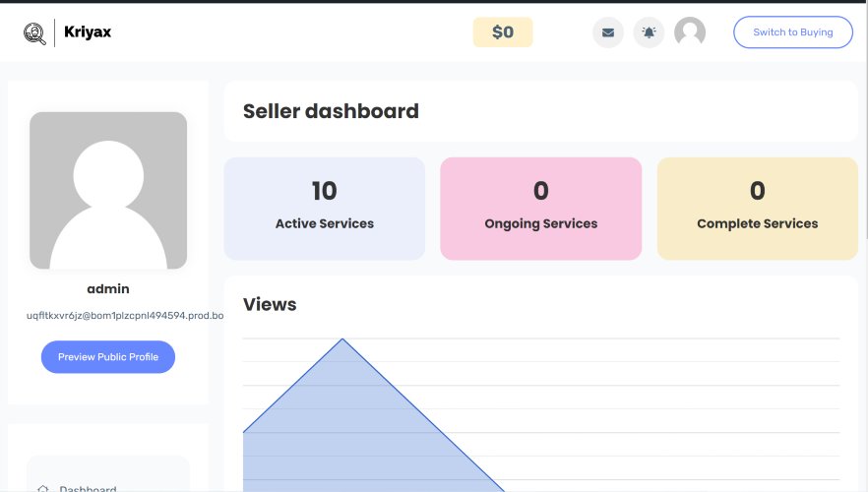Preview Public Profile
This screenshot has width=868, height=492.
(x=108, y=357)
